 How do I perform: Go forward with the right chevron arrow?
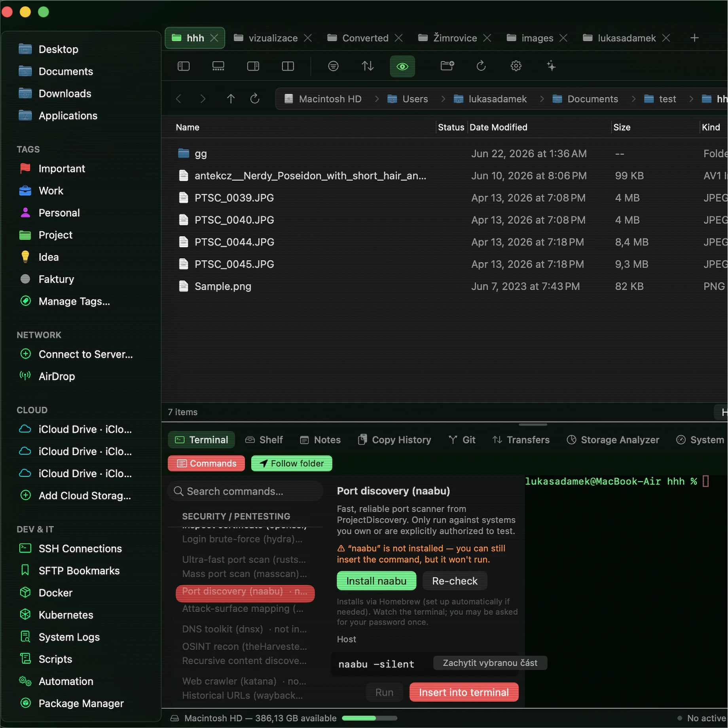point(203,99)
